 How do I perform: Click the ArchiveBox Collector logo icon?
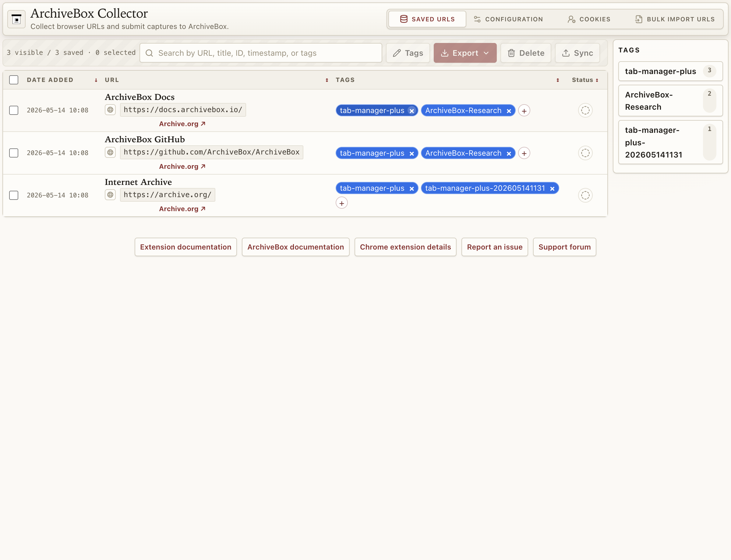coord(16,19)
